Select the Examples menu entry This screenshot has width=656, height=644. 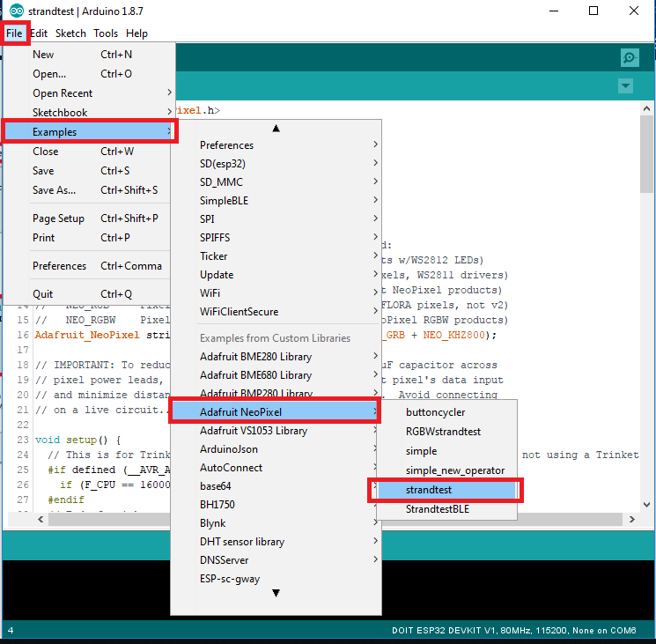click(x=89, y=132)
